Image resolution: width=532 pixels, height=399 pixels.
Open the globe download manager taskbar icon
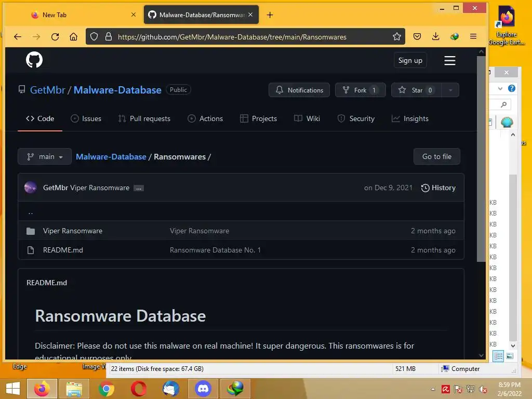(x=235, y=389)
